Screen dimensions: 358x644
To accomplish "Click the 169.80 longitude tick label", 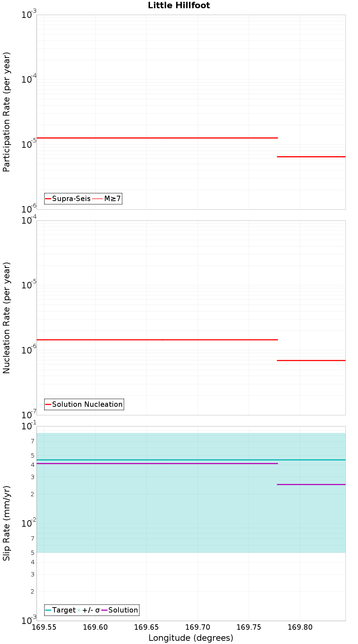I will point(300,627).
